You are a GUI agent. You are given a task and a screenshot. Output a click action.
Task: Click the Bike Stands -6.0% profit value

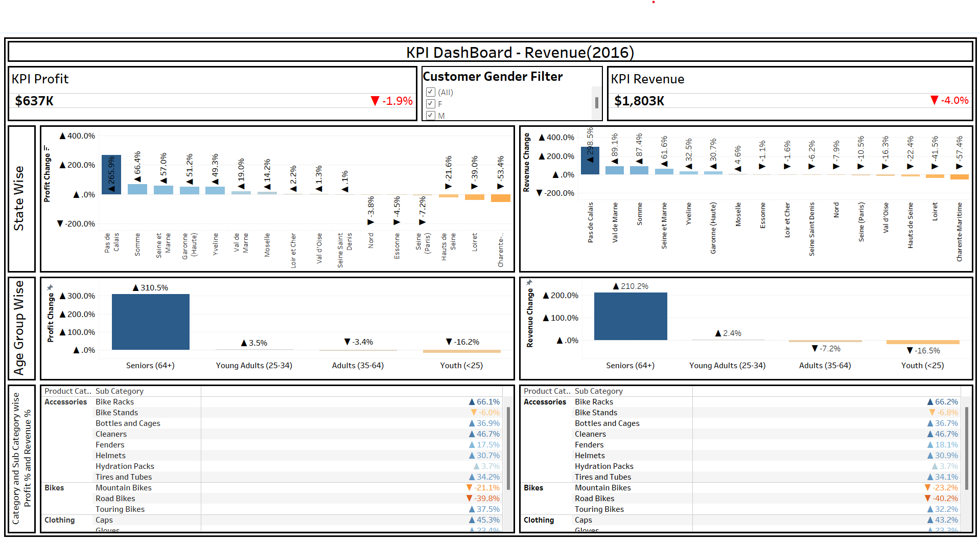(x=485, y=413)
